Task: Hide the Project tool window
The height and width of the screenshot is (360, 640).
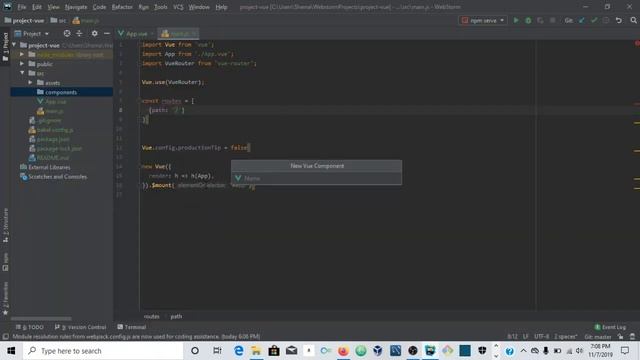Action: [x=107, y=33]
